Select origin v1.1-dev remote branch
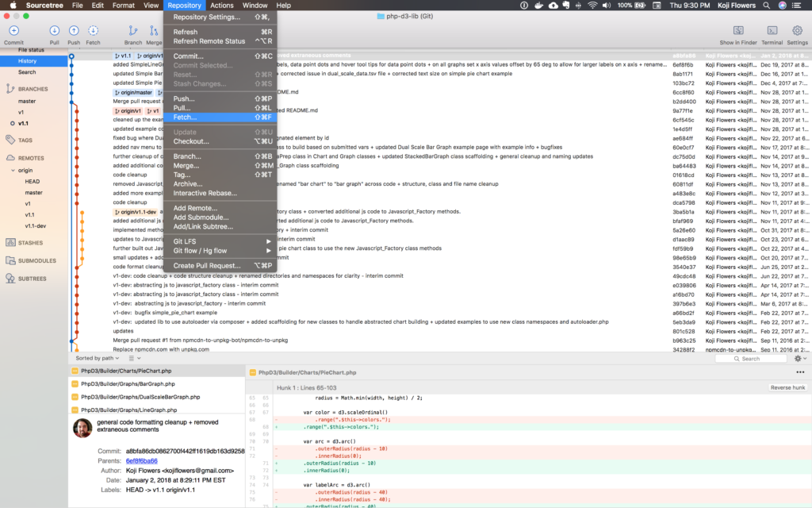The image size is (812, 508). pyautogui.click(x=35, y=226)
